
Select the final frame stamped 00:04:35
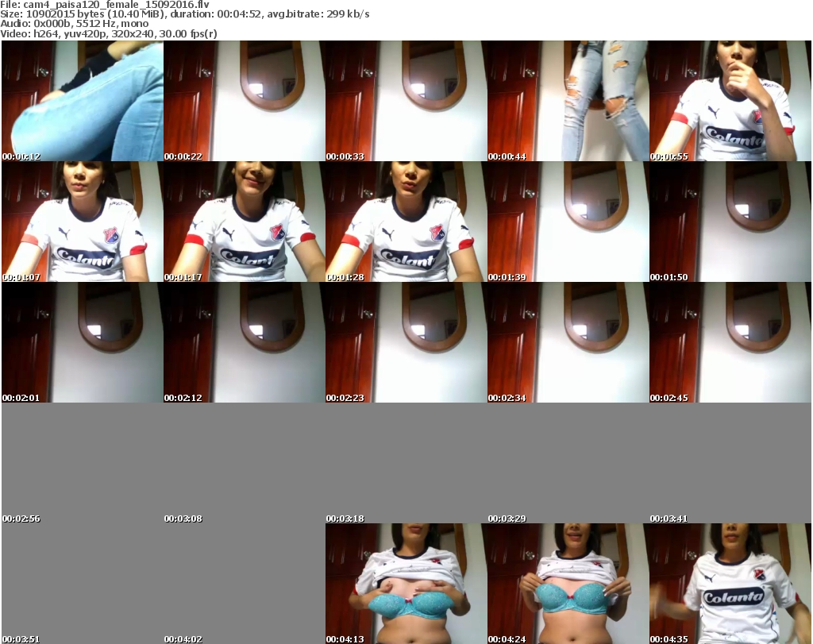coord(730,584)
